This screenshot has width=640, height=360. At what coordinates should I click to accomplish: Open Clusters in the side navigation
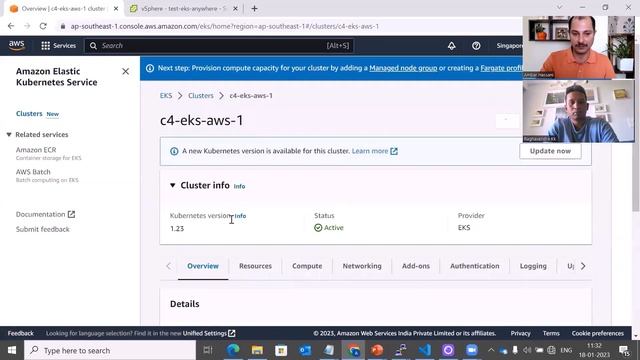(x=29, y=113)
